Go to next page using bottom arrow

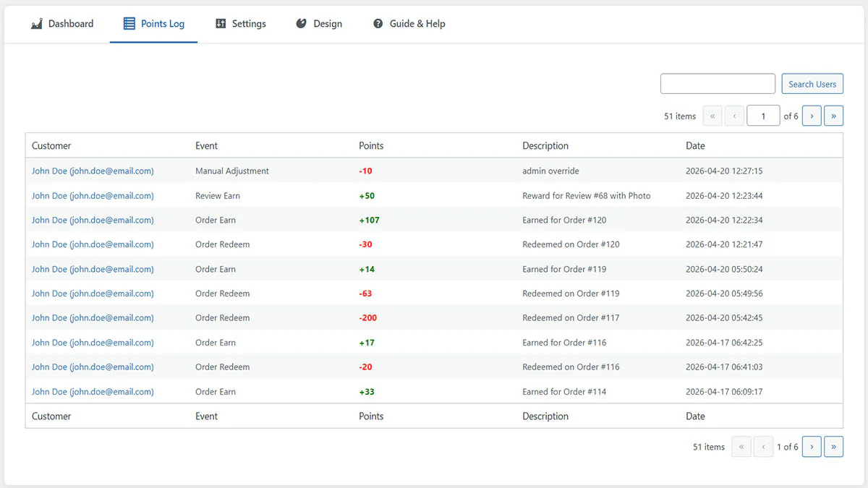812,447
